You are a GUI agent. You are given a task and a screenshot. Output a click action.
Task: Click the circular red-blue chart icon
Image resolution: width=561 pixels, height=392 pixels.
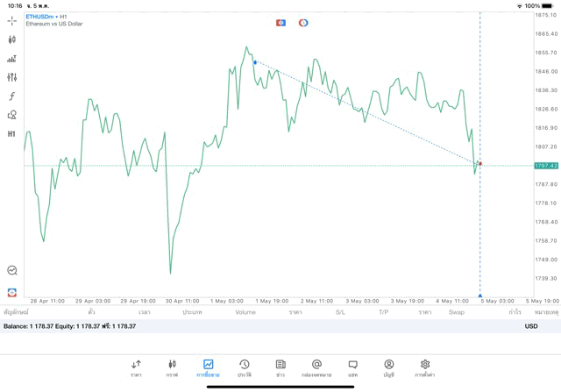(303, 23)
